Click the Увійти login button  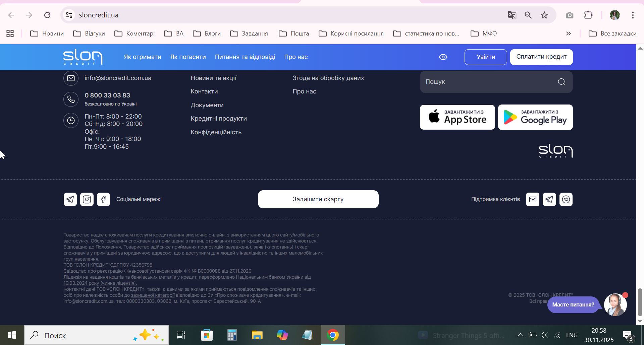486,57
